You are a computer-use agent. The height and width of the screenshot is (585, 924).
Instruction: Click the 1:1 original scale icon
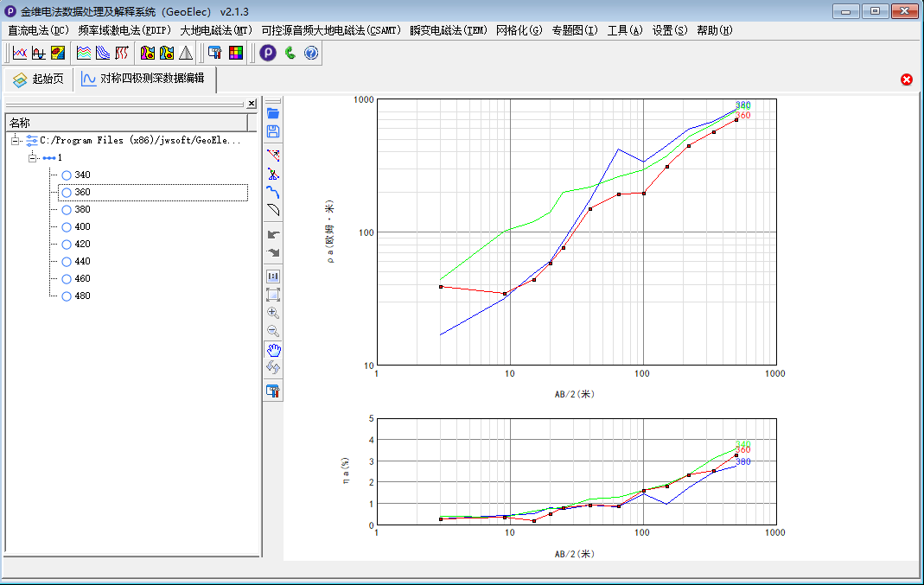[273, 277]
